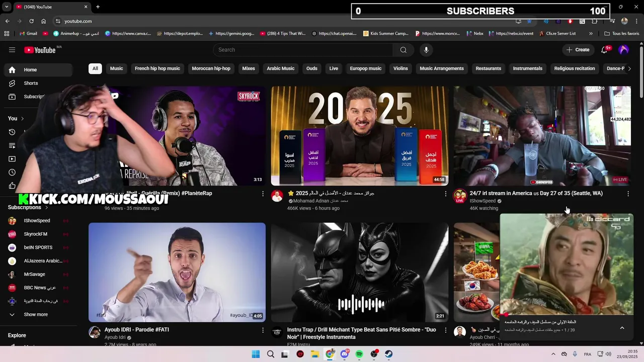Open options for Ayoub IDRI Parodie video
Image resolution: width=644 pixels, height=362 pixels.
[x=263, y=330]
